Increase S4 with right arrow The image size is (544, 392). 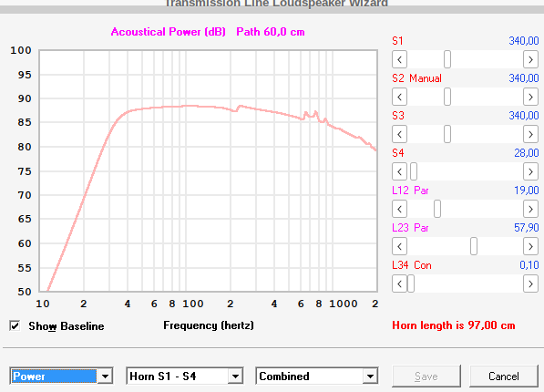[530, 172]
